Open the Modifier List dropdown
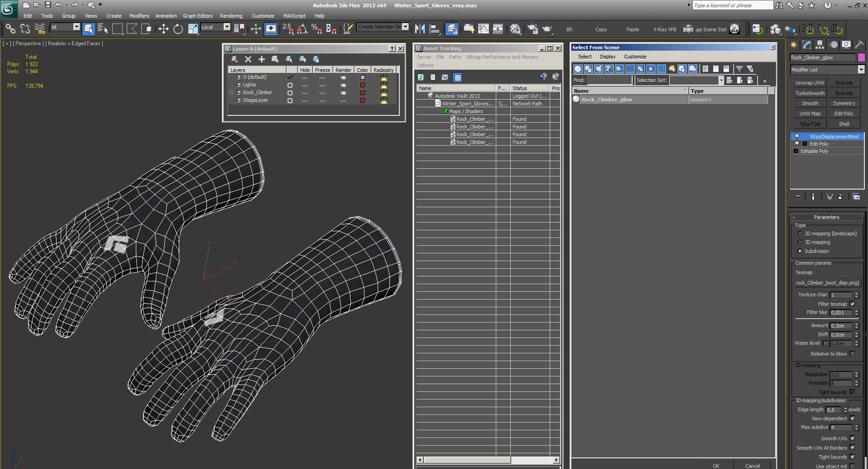Screen dimensions: 868x469 click(827, 70)
